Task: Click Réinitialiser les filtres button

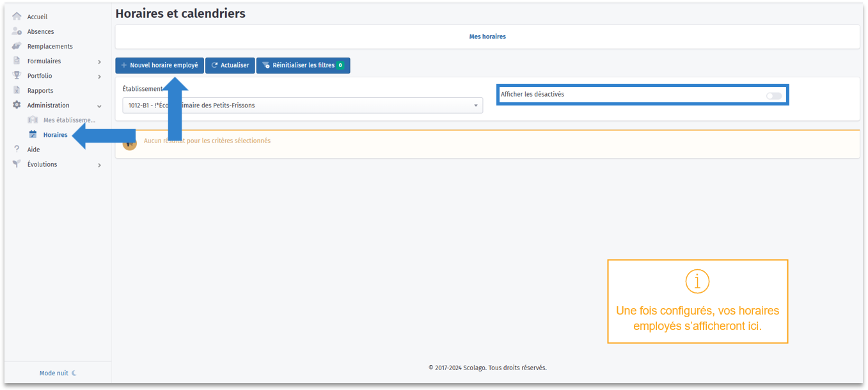Action: click(303, 65)
